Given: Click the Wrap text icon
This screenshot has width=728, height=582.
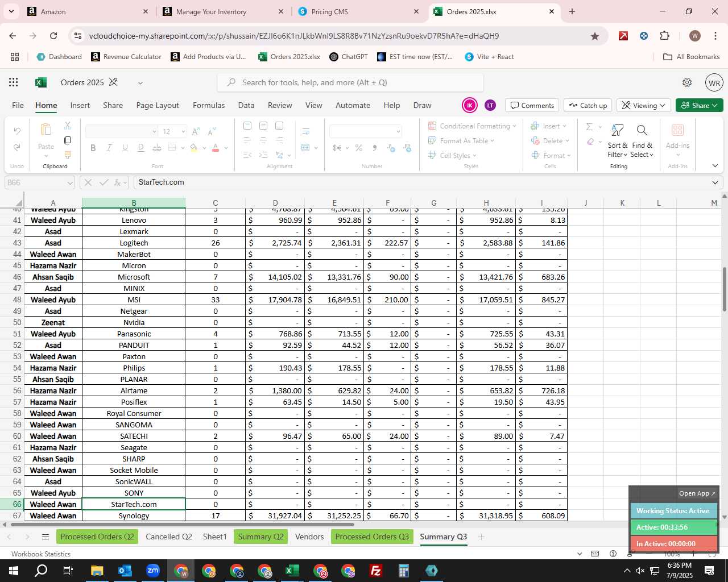Looking at the screenshot, I should (x=305, y=132).
